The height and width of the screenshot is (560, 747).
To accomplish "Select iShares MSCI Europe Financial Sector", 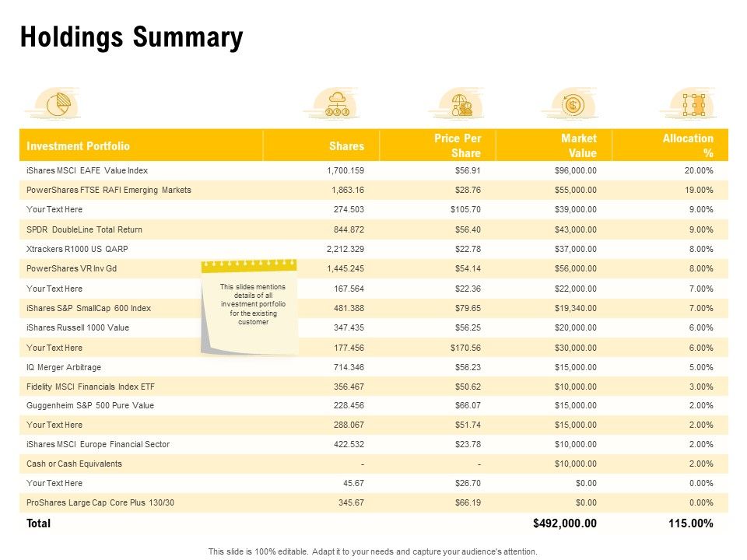I will 98,444.
